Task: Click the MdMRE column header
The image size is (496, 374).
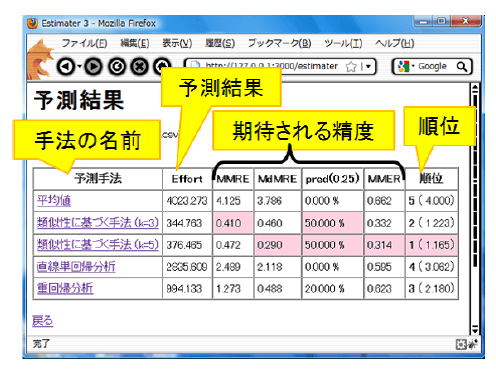Action: [277, 179]
